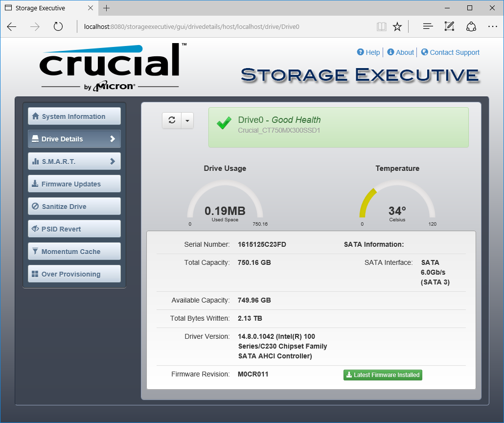Open browser more actions ellipsis
The image size is (504, 423).
click(x=492, y=27)
